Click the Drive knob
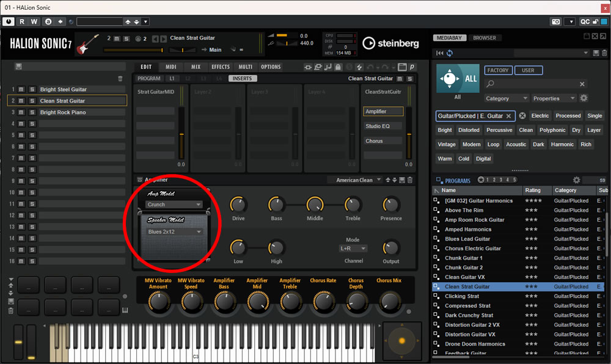 (238, 205)
